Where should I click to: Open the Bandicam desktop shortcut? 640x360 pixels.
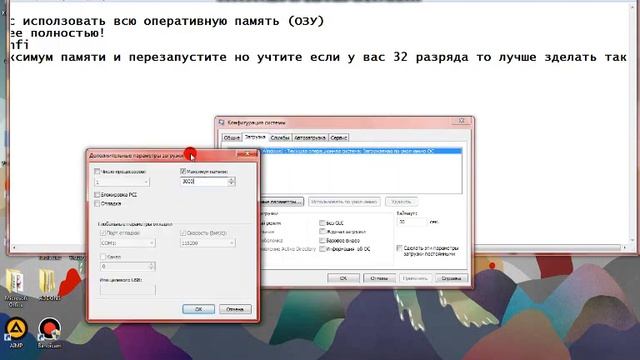point(49,333)
